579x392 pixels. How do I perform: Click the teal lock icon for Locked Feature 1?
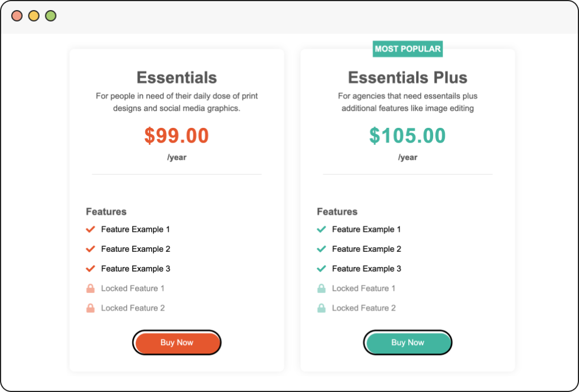321,288
